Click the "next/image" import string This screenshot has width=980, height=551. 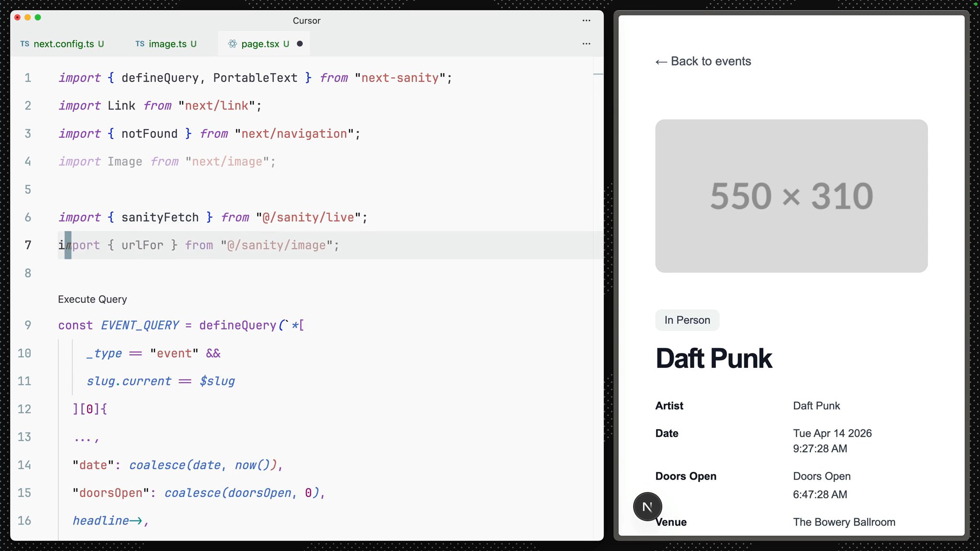coord(227,162)
